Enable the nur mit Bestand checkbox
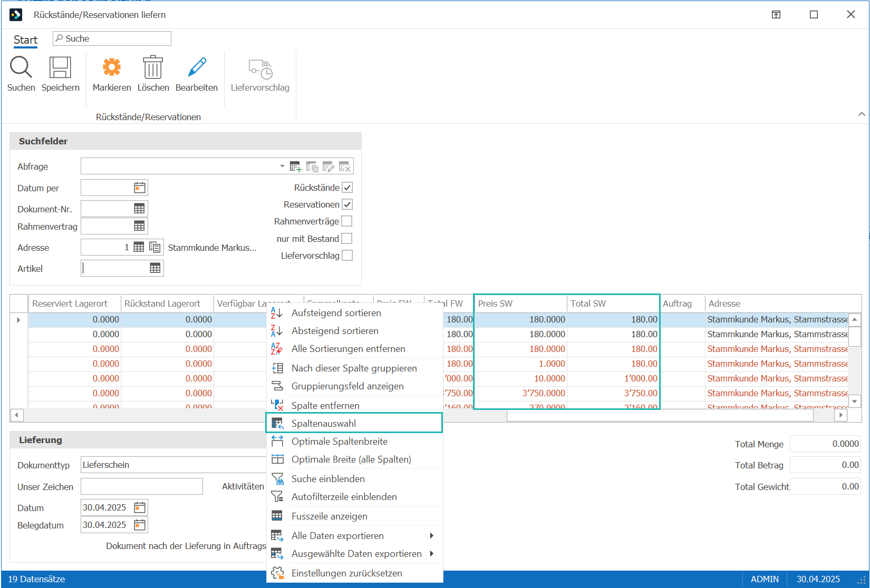870x588 pixels. coord(347,239)
